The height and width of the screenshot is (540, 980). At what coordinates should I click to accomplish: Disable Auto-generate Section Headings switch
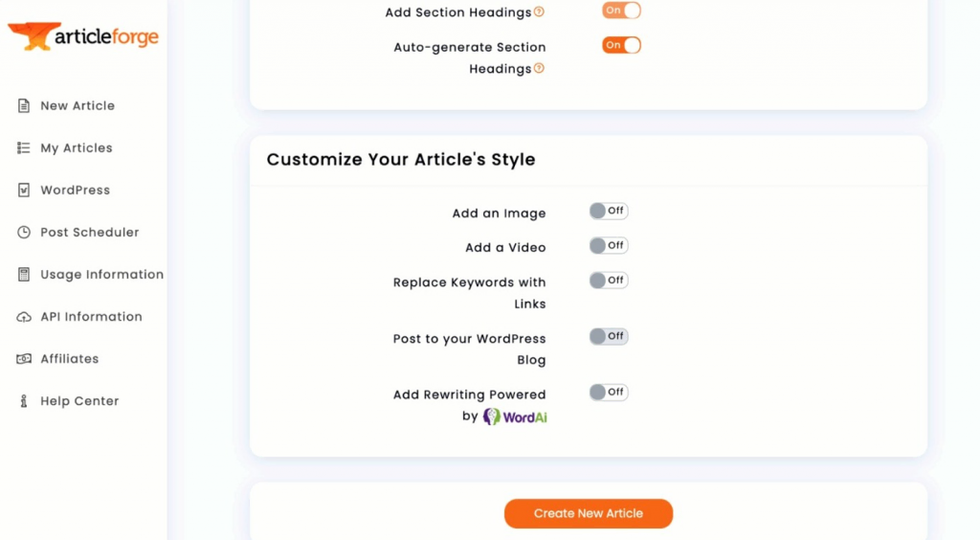(621, 45)
